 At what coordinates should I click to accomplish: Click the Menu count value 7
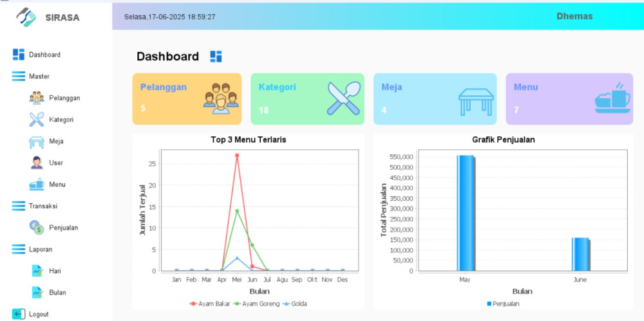pos(516,110)
